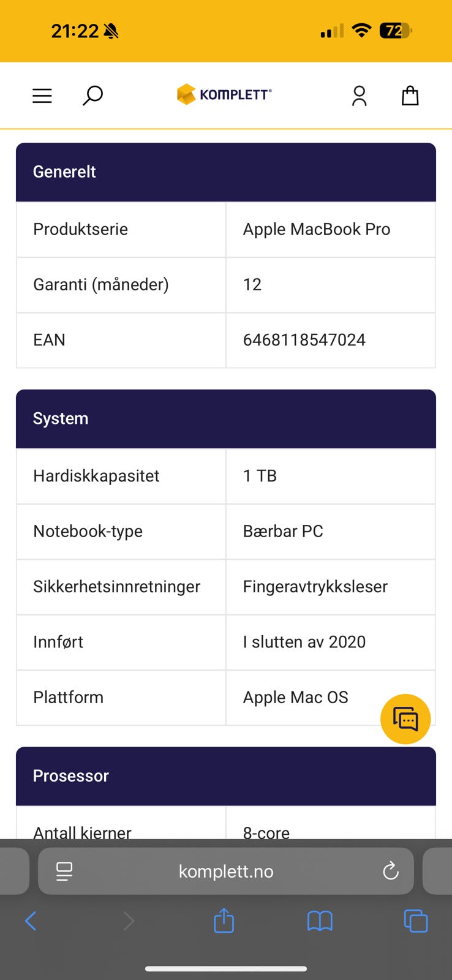
Task: Tap the Fingeravtrykksleser cell
Action: (x=331, y=587)
